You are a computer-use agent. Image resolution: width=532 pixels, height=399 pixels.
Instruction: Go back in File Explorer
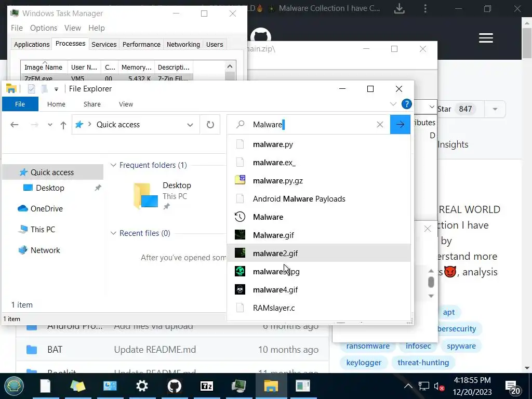pyautogui.click(x=14, y=125)
